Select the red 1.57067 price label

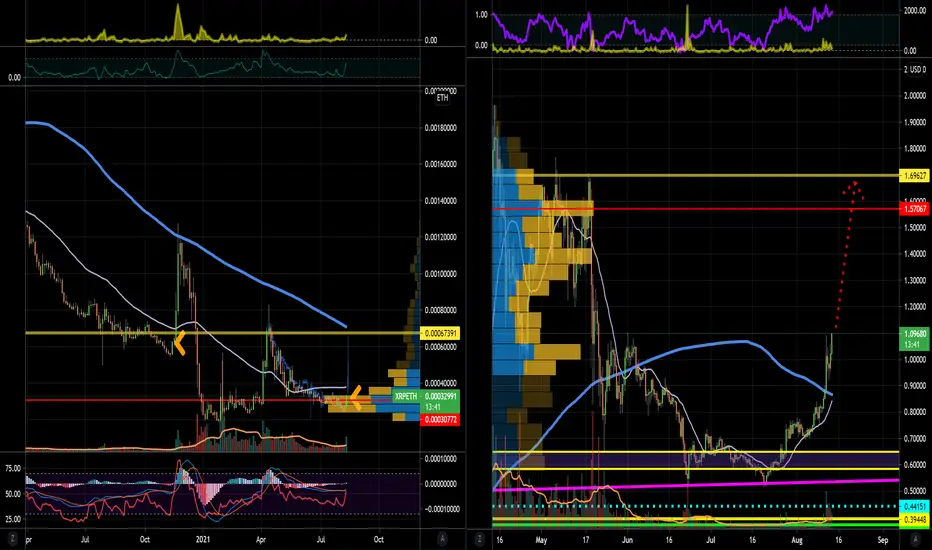(x=915, y=209)
